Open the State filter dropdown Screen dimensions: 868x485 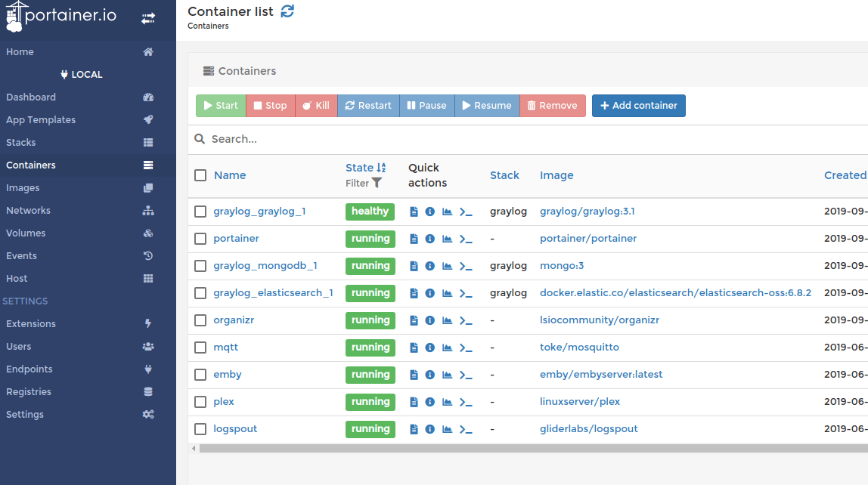coord(364,183)
